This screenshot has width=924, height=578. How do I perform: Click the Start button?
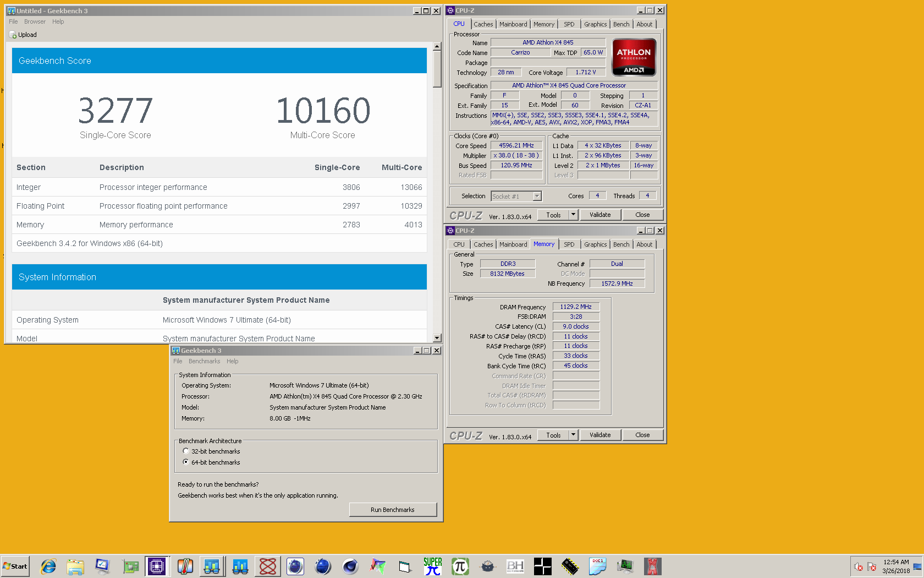[x=15, y=566]
